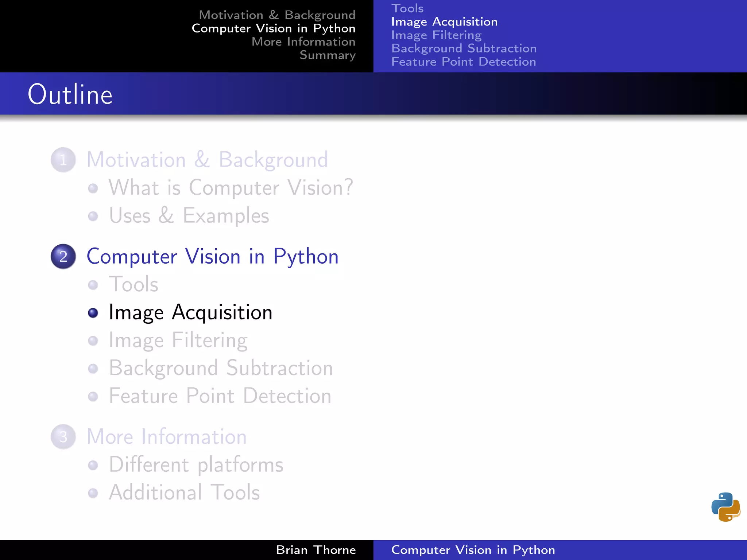The width and height of the screenshot is (747, 560).
Task: Click the bullet before 'Image Acquisition'
Action: click(x=93, y=313)
